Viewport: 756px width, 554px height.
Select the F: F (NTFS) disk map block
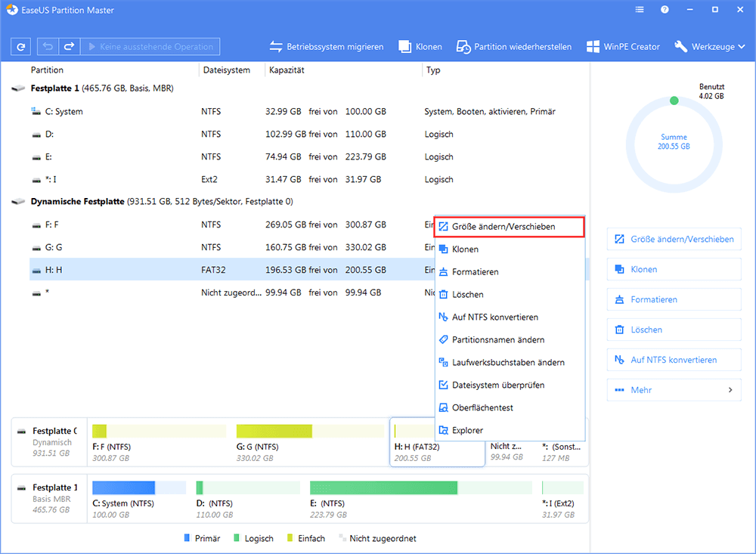pos(159,442)
